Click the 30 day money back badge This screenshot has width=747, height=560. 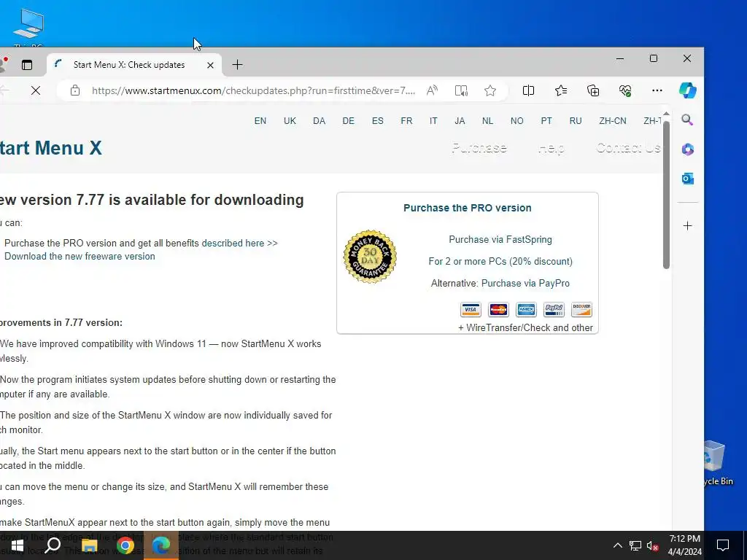pyautogui.click(x=370, y=257)
